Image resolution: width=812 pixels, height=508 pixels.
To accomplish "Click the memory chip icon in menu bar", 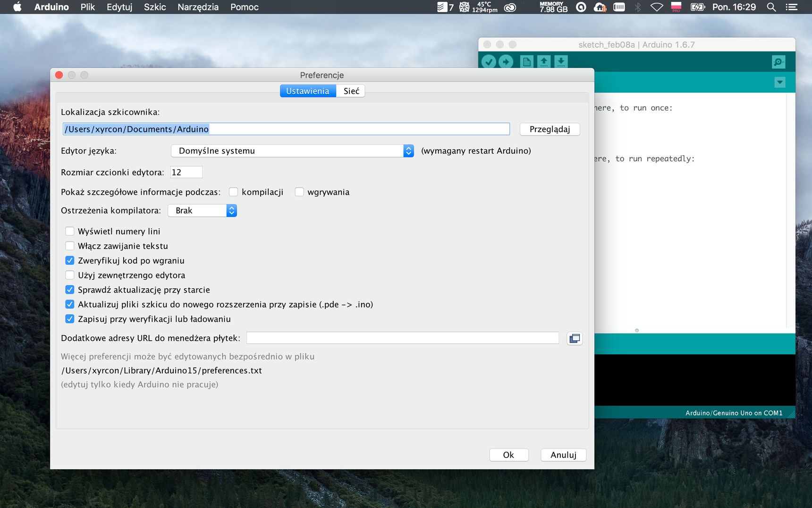I will point(619,7).
